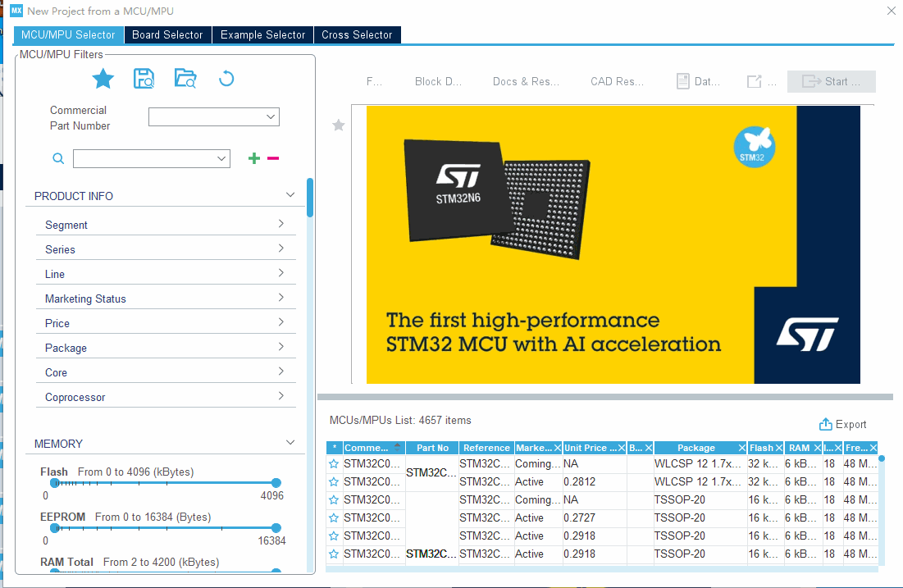Expand the Coprocessor filter
Screen dimensions: 903x588
281,396
